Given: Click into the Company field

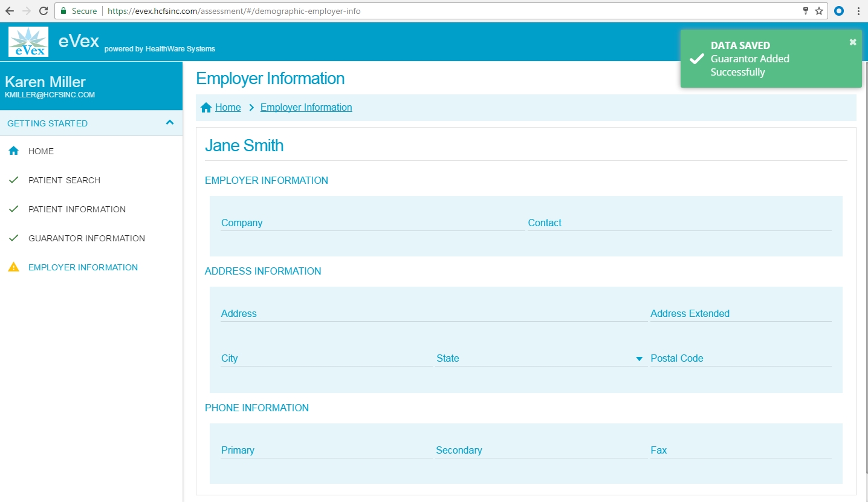Looking at the screenshot, I should click(x=372, y=223).
